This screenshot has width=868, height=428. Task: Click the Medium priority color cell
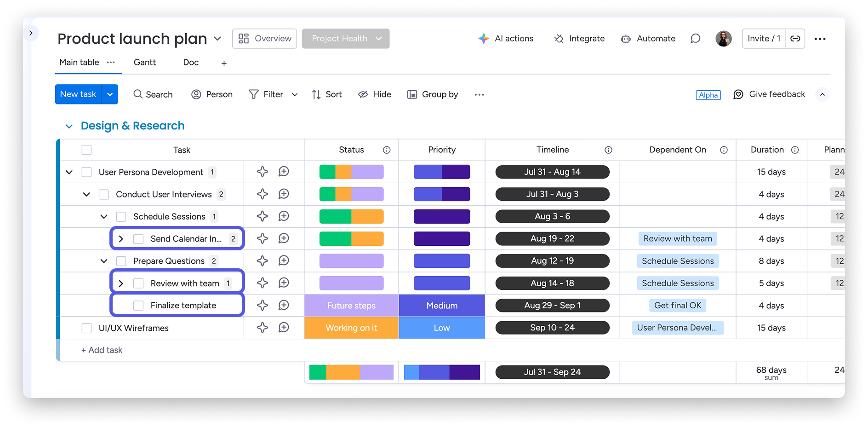pos(441,306)
